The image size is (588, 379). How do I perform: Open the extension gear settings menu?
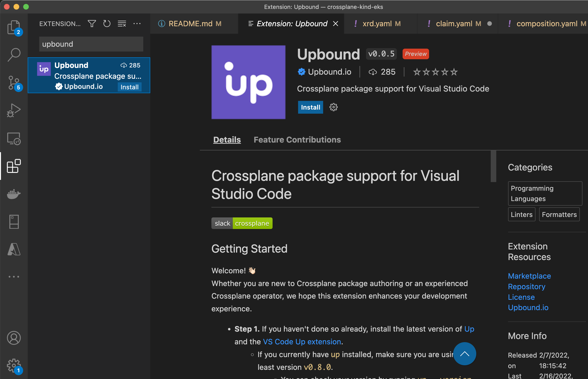(x=333, y=107)
